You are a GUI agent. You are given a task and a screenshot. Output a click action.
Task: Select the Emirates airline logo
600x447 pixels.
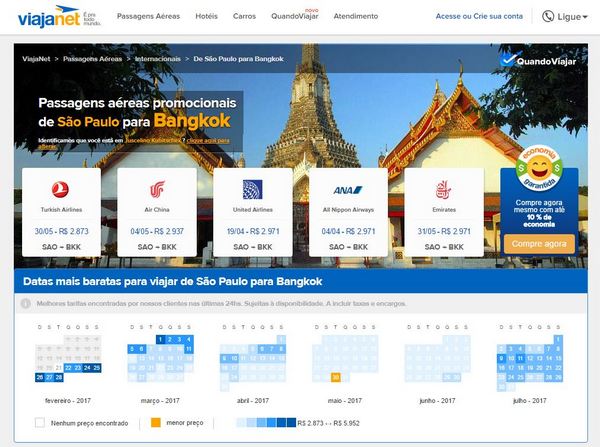(x=443, y=190)
